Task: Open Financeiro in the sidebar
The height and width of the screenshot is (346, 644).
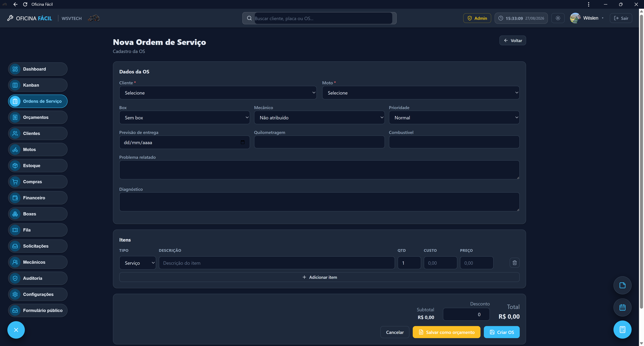Action: tap(38, 198)
